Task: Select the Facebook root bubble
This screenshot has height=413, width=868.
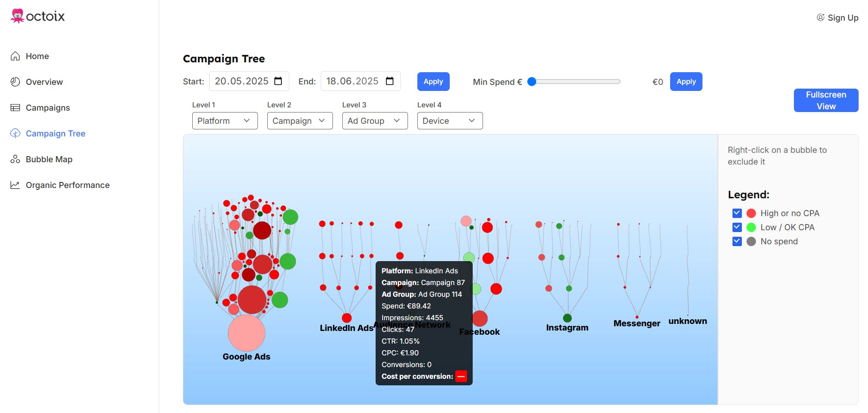Action: (480, 319)
